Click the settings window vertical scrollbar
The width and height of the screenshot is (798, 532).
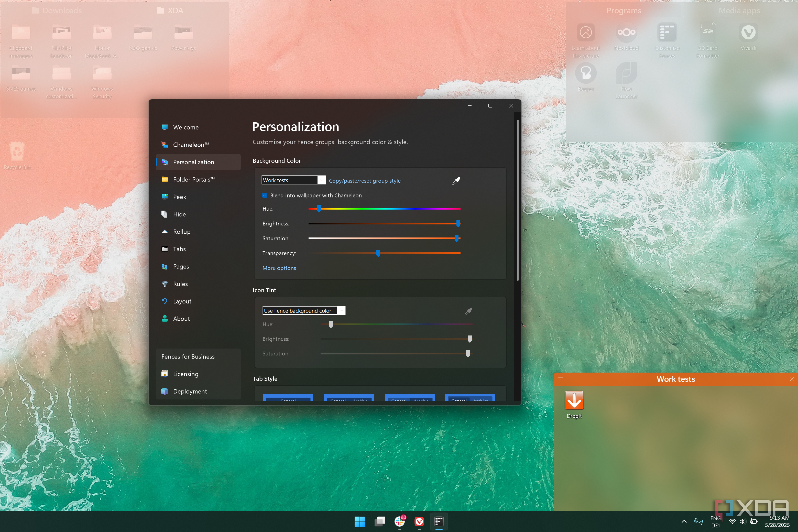point(518,200)
